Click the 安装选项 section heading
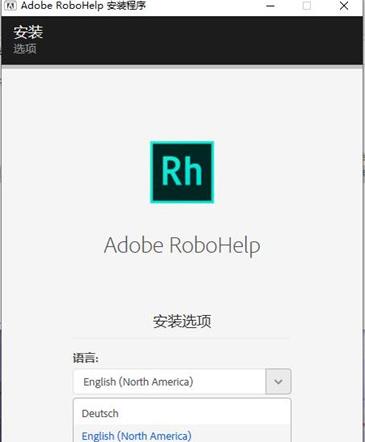Screen dimensions: 365x442 tap(182, 321)
